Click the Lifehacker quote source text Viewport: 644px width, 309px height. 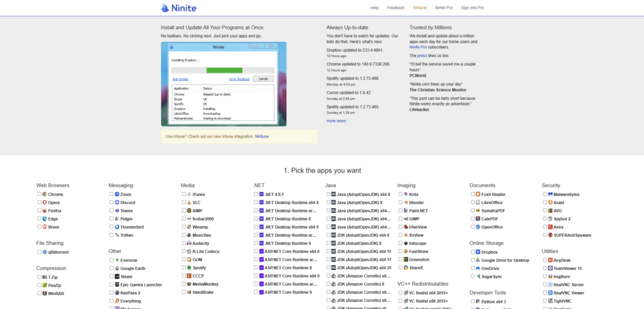coord(418,109)
